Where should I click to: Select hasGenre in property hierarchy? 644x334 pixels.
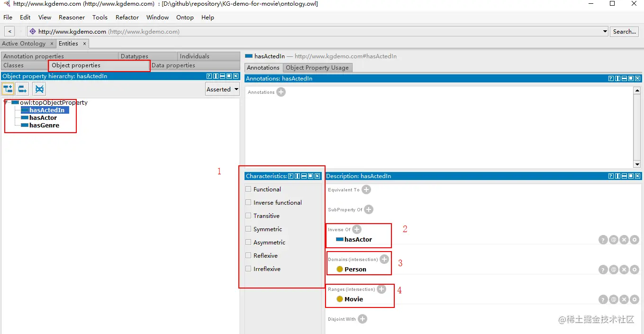click(x=44, y=126)
